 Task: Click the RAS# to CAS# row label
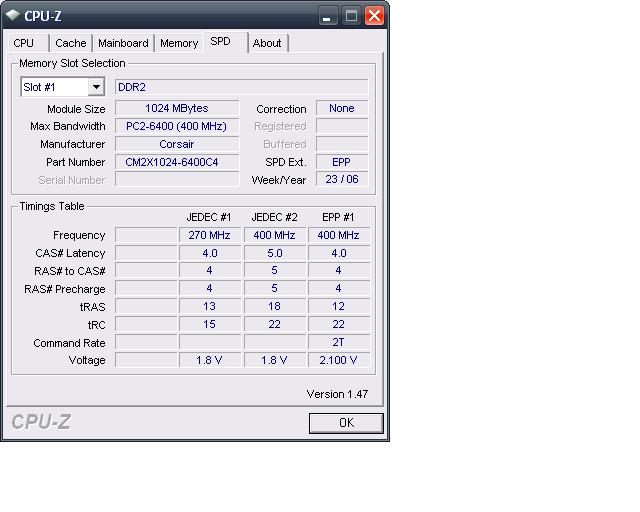[x=70, y=271]
